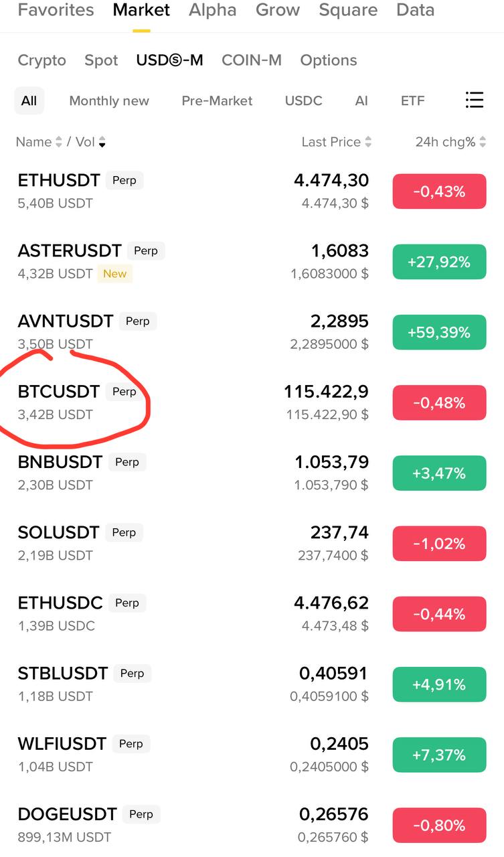The width and height of the screenshot is (504, 857).
Task: Switch to the Favorites tab
Action: pyautogui.click(x=56, y=10)
